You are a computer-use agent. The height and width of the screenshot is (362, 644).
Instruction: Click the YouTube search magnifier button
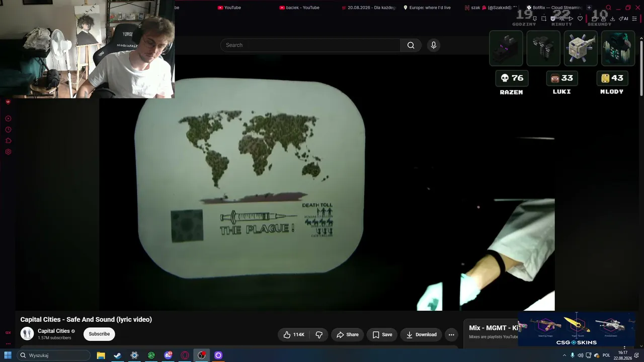(411, 45)
